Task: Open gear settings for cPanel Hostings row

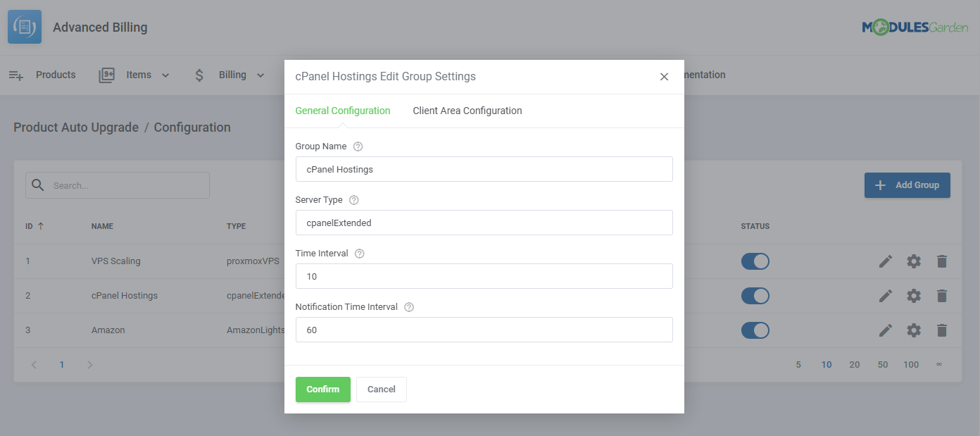Action: pos(914,296)
